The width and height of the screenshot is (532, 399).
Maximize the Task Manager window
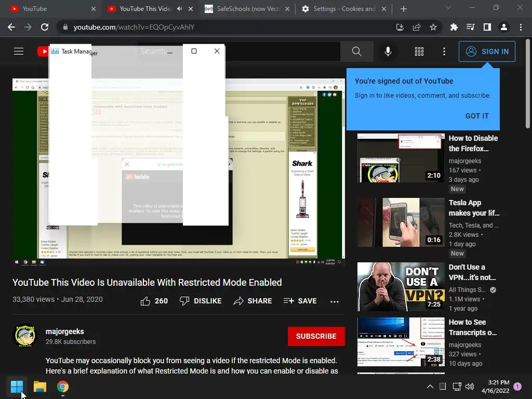[x=194, y=51]
